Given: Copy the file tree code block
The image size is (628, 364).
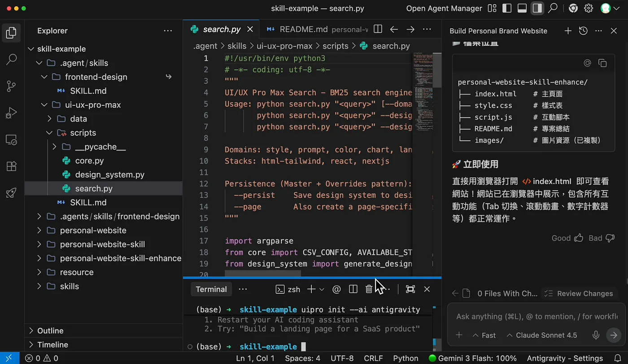Looking at the screenshot, I should click(602, 63).
